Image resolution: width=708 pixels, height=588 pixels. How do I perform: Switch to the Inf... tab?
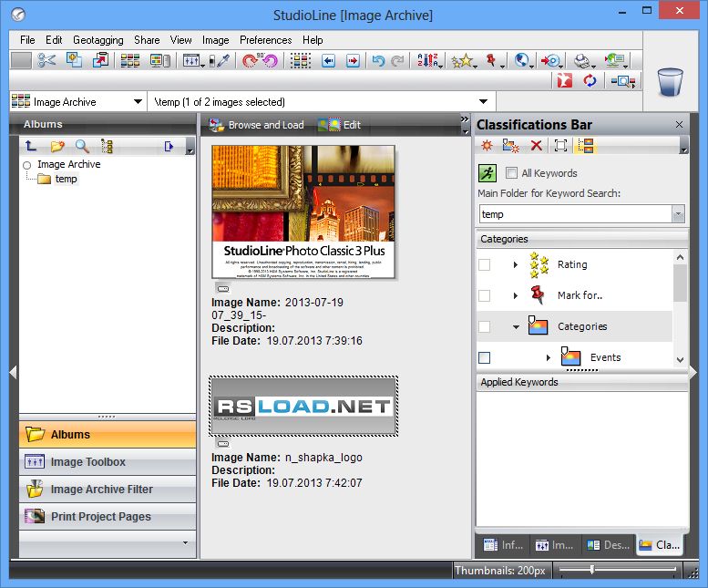click(x=504, y=545)
